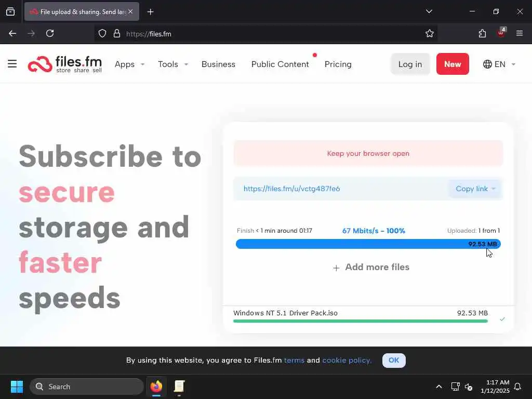Open the Public Content page
The width and height of the screenshot is (532, 399).
click(x=280, y=64)
